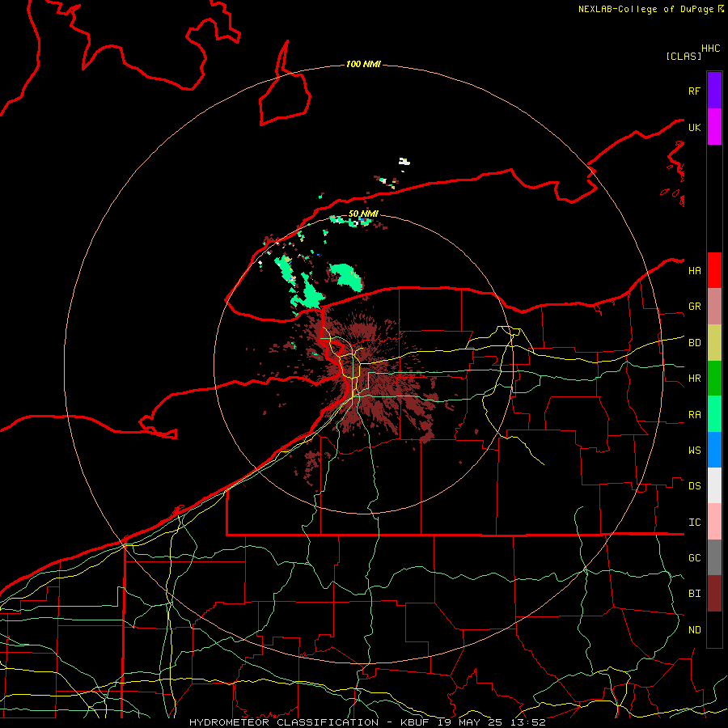Click the HA legend label
The image size is (728, 728).
[x=694, y=270]
